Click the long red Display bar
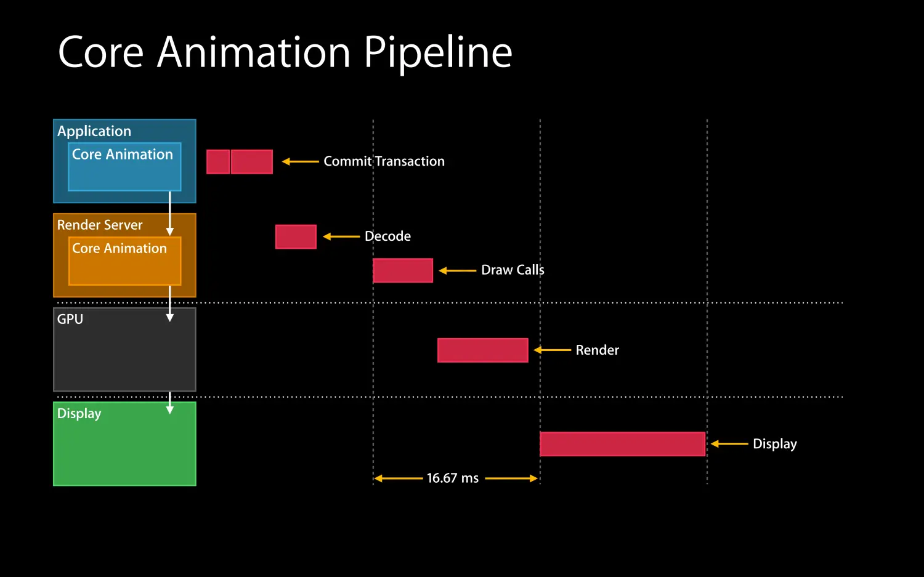The height and width of the screenshot is (577, 924). point(622,444)
